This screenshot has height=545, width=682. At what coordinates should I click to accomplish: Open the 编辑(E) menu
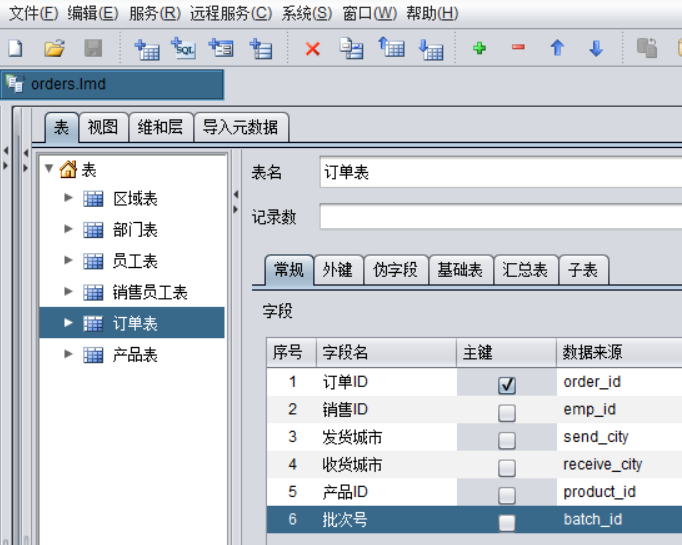[93, 13]
